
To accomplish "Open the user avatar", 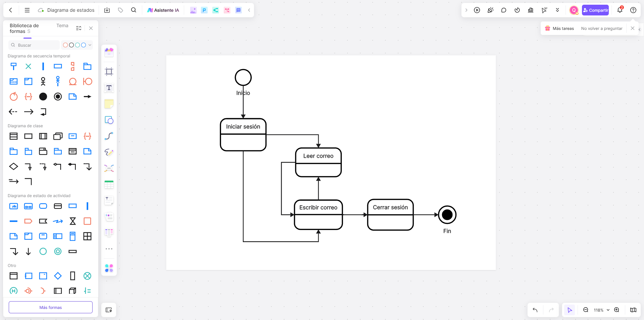I will (574, 10).
